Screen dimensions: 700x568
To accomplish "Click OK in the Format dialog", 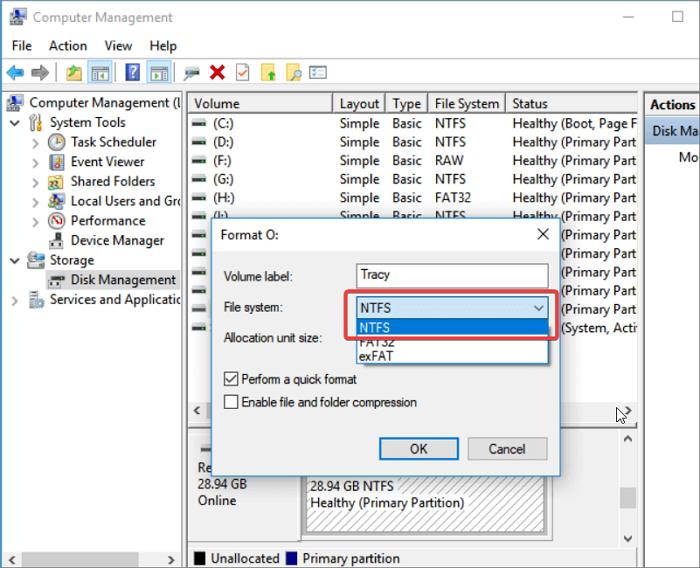I will 419,449.
